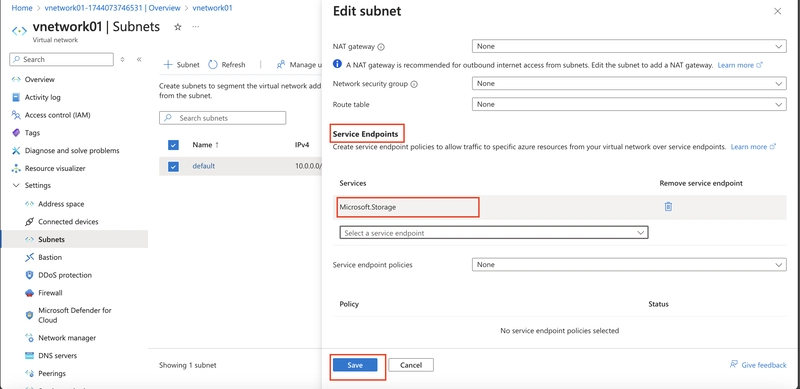Image resolution: width=800 pixels, height=389 pixels.
Task: Open the vnetwork01-1744073746531 Overview breadcrumb
Action: [112, 8]
